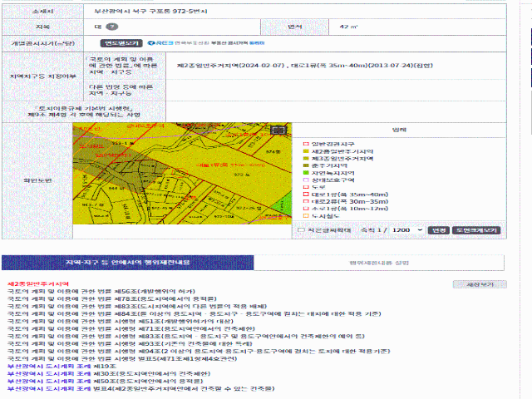The image size is (532, 399).
Task: Select the 지역·지구 등 안에서의 행위제한내용 tab
Action: [127, 263]
